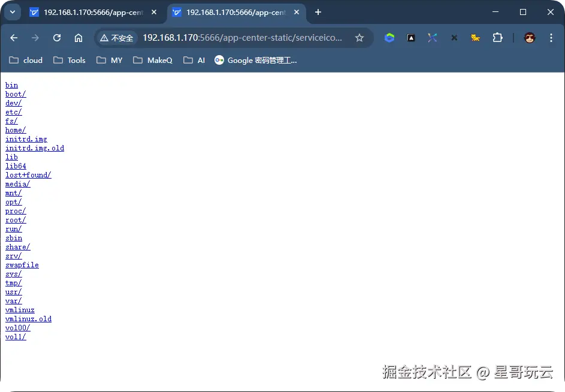Maximize the browser window

tap(523, 12)
